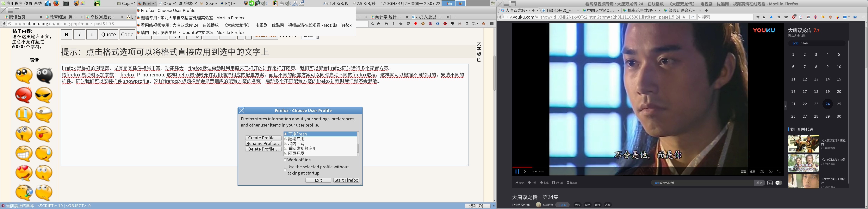Click underline u button in forum editor

pyautogui.click(x=92, y=34)
